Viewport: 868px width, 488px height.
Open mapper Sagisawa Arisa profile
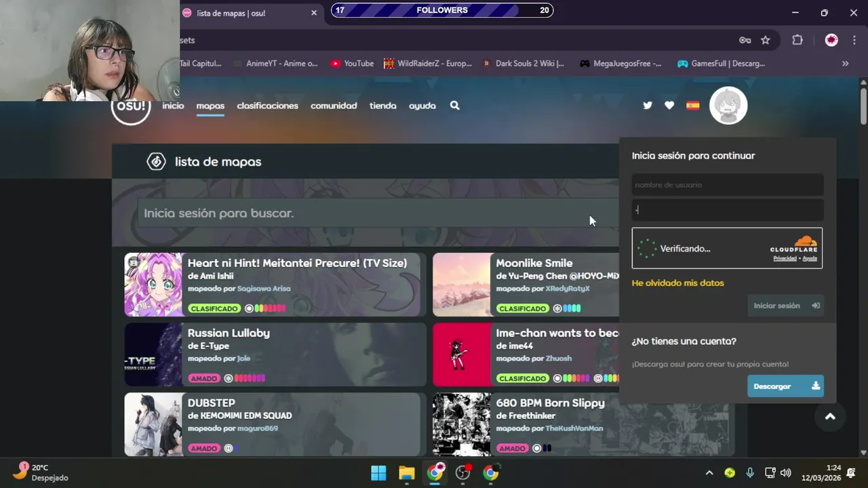(264, 289)
